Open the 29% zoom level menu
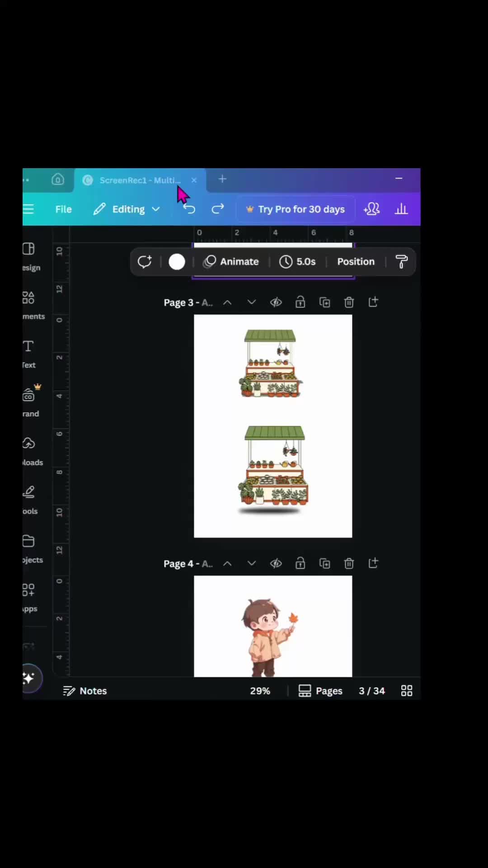Viewport: 488px width, 868px height. (260, 691)
